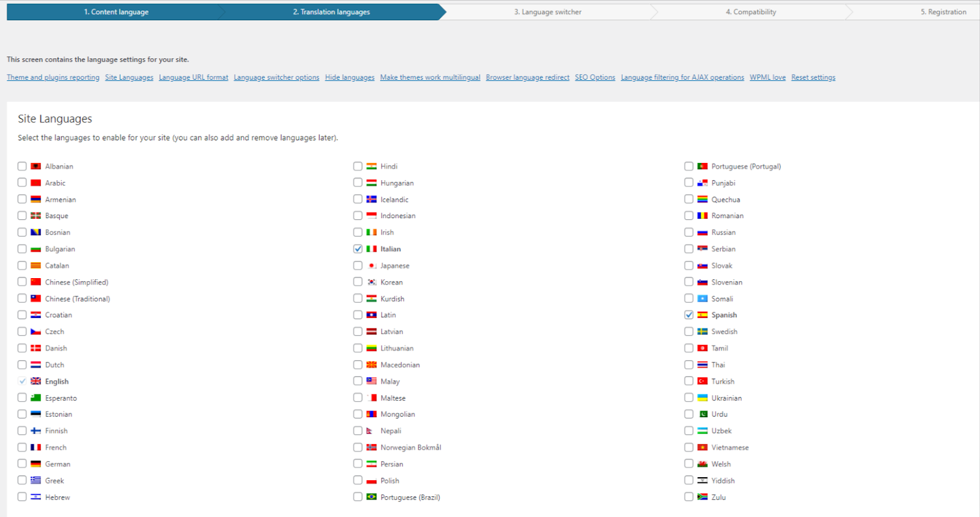The width and height of the screenshot is (980, 517).
Task: Open Language URL format link
Action: click(194, 77)
